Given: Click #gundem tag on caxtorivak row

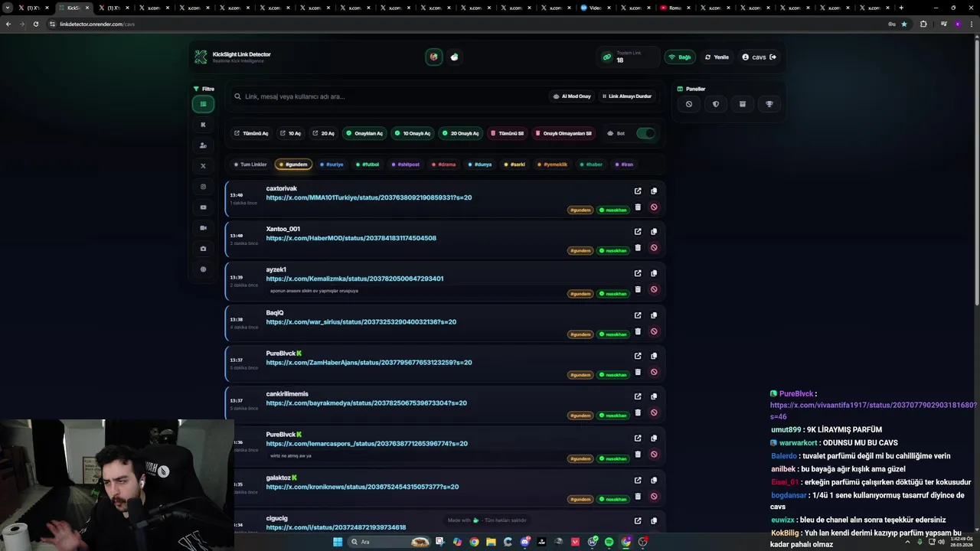Looking at the screenshot, I should tap(580, 210).
